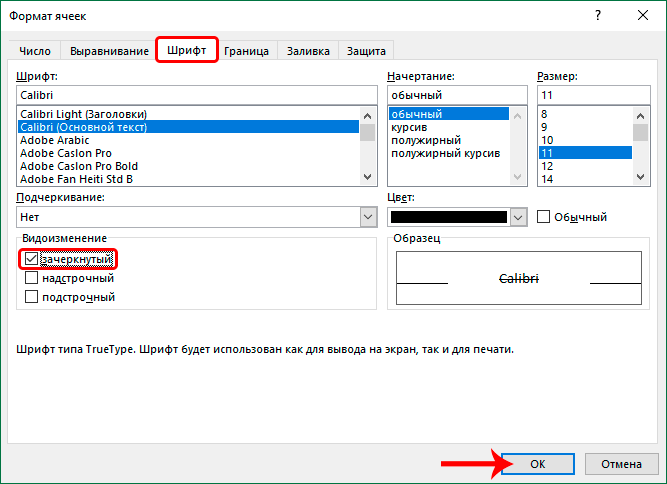This screenshot has height=484, width=667.
Task: Enable the подстрочный checkbox
Action: pos(31,296)
